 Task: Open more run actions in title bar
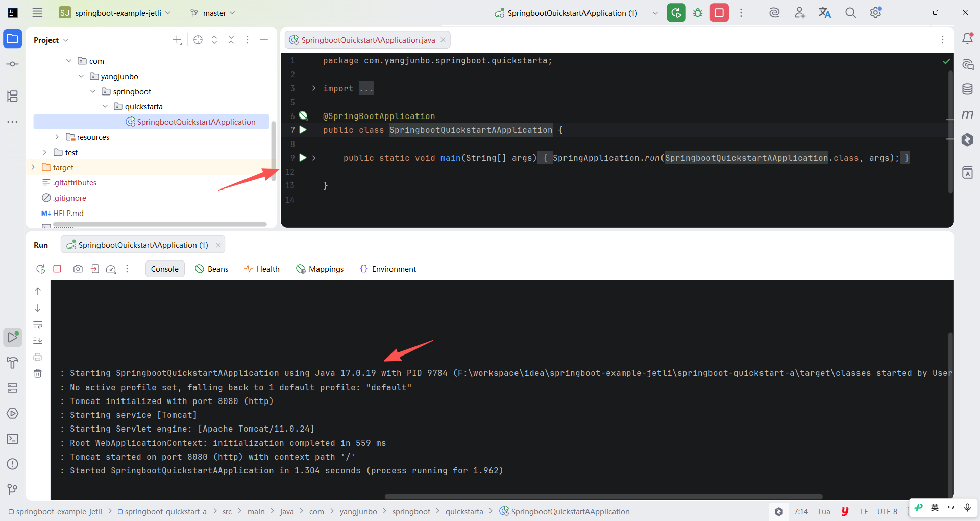click(741, 13)
